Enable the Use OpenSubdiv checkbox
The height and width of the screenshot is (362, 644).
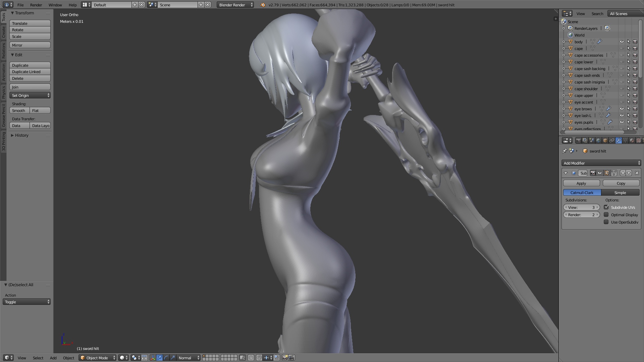[606, 222]
